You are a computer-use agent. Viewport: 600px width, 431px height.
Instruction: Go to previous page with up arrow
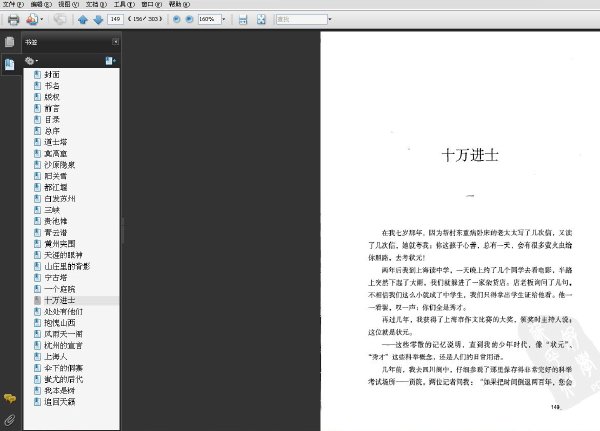click(83, 20)
